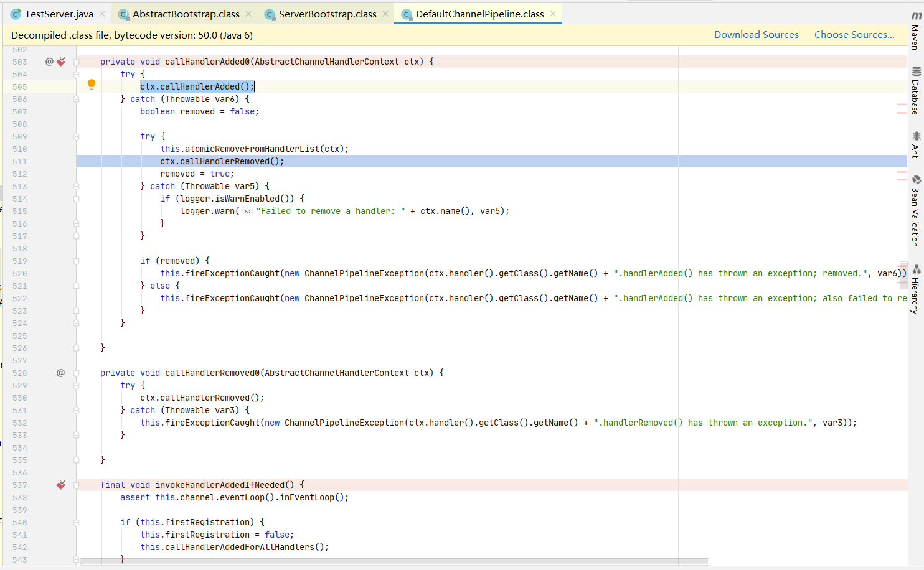Click the Choose Sources... link
Image resolution: width=924 pixels, height=570 pixels.
pos(854,35)
